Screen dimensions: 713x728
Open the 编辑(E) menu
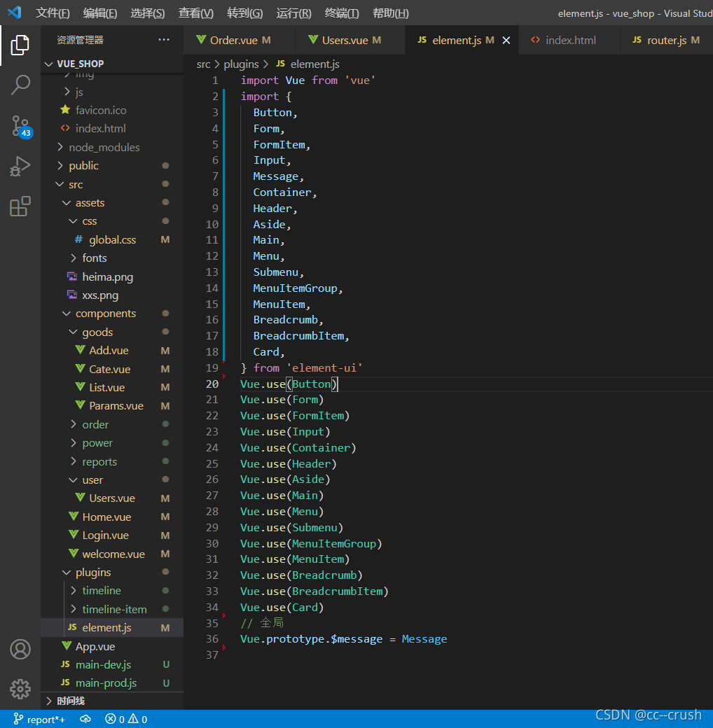(100, 13)
